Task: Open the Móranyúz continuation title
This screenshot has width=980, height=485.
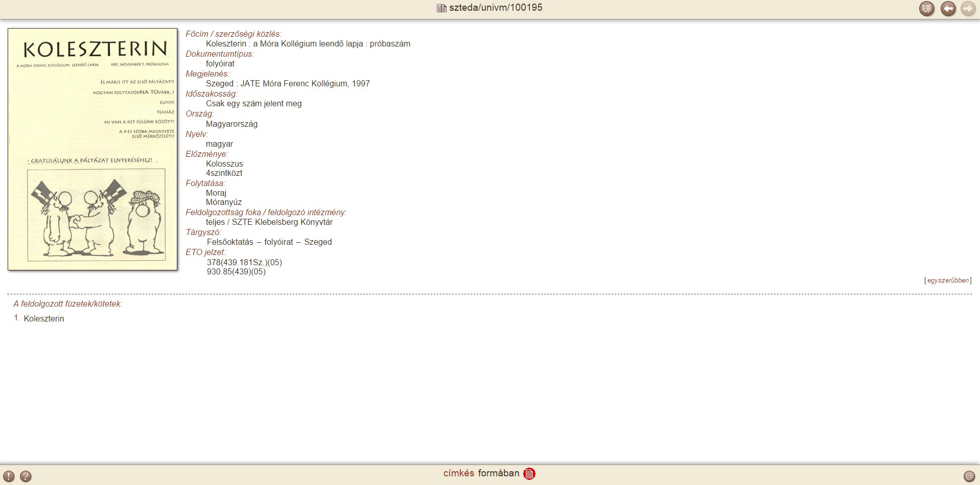Action: 224,202
